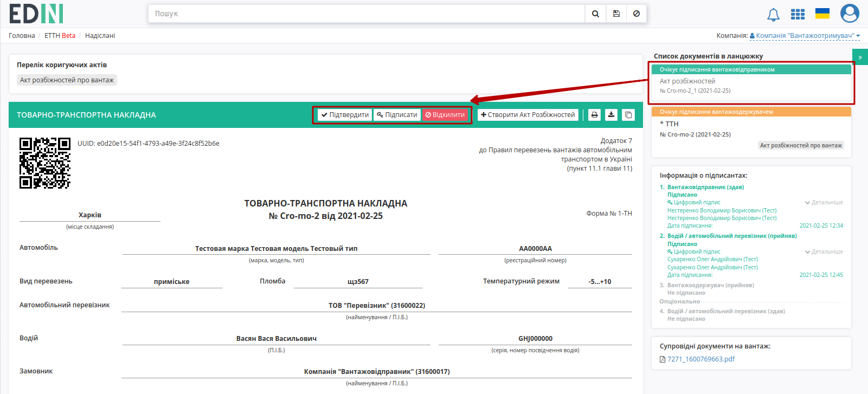The width and height of the screenshot is (868, 394).
Task: Collapse the right sidebar with chevron tab
Action: coord(860,57)
